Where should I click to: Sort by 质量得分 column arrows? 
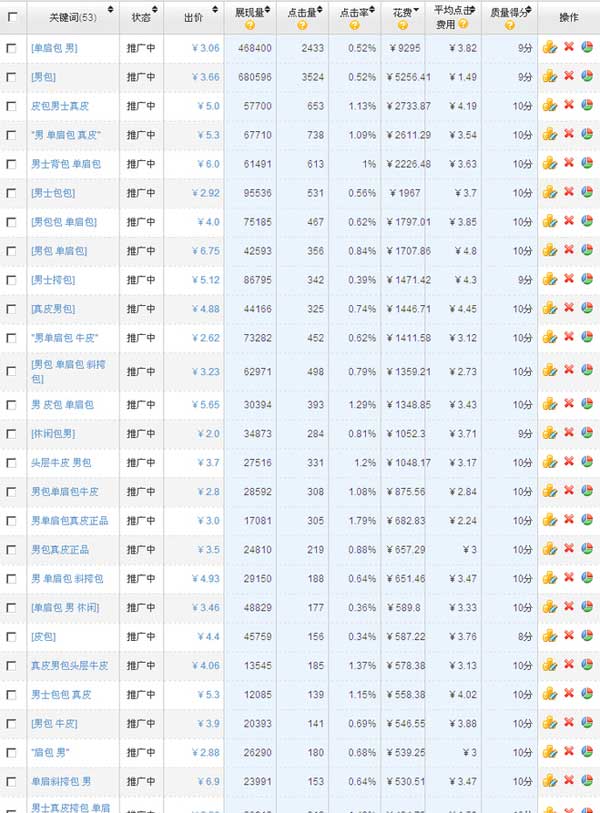point(528,10)
